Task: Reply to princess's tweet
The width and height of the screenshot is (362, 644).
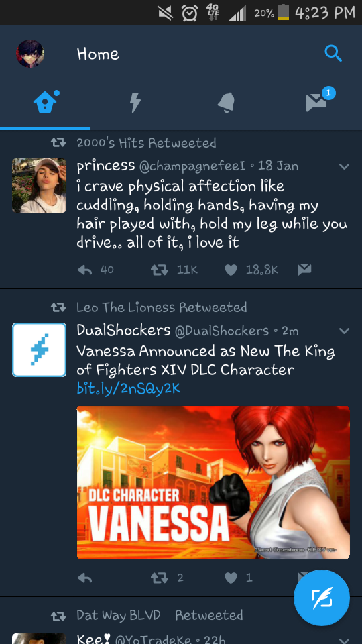Action: [84, 270]
